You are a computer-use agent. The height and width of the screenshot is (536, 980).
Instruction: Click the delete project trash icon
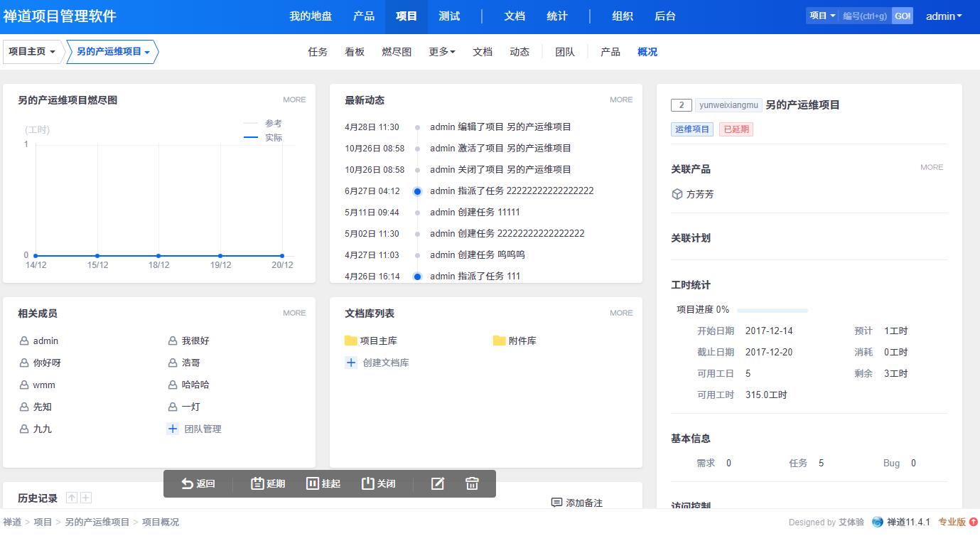coord(472,483)
